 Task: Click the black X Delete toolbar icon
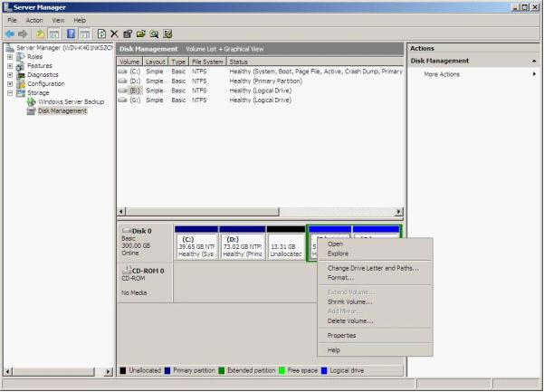(x=114, y=33)
